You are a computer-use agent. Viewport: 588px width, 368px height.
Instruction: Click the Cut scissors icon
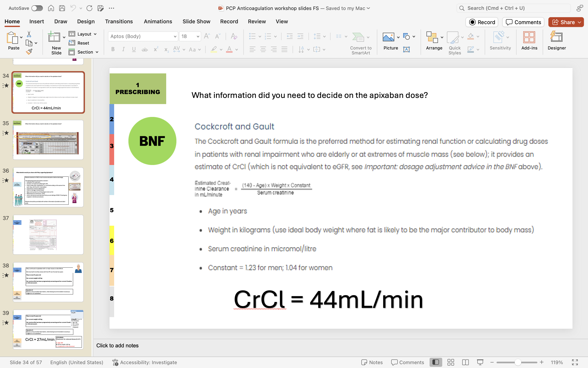point(29,34)
